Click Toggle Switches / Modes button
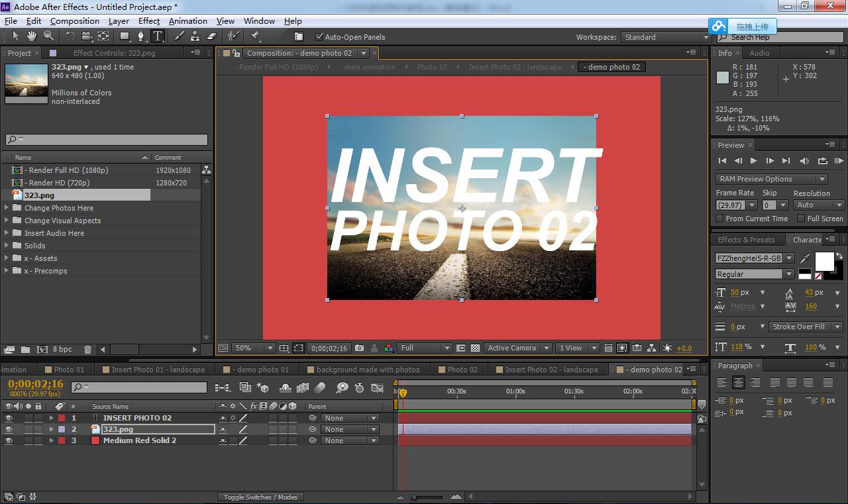This screenshot has height=504, width=848. (x=260, y=497)
